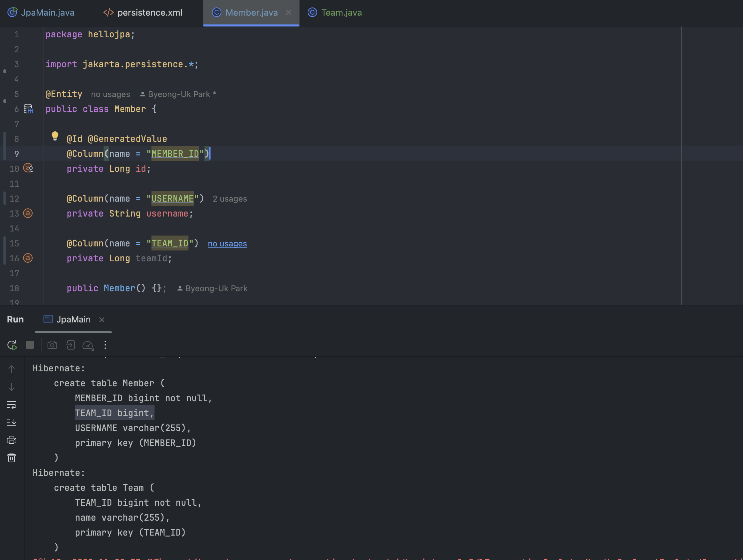Click the highlighted console line 'TEAM_ID bigint,'
The width and height of the screenshot is (743, 560).
point(114,413)
